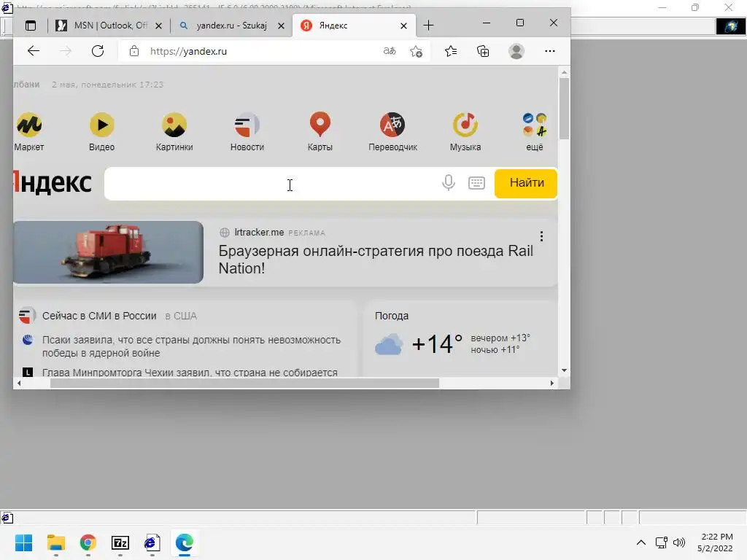Open the +14° current temperature
The width and height of the screenshot is (747, 560).
point(437,344)
